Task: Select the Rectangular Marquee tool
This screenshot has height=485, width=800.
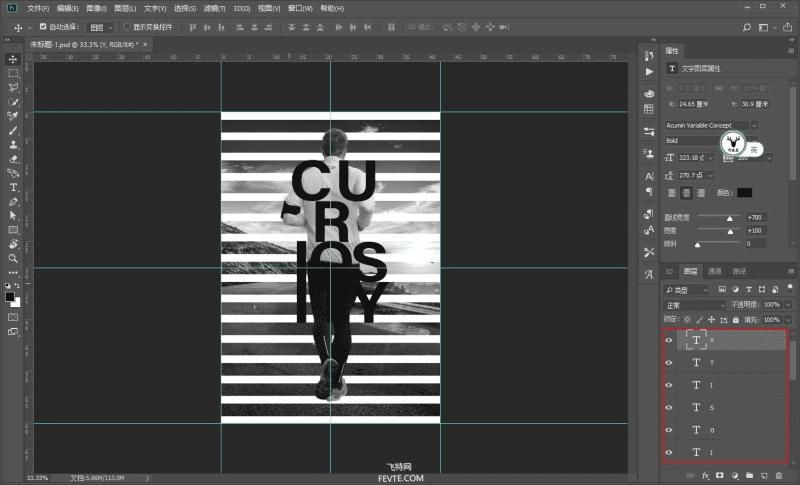Action: (x=13, y=73)
